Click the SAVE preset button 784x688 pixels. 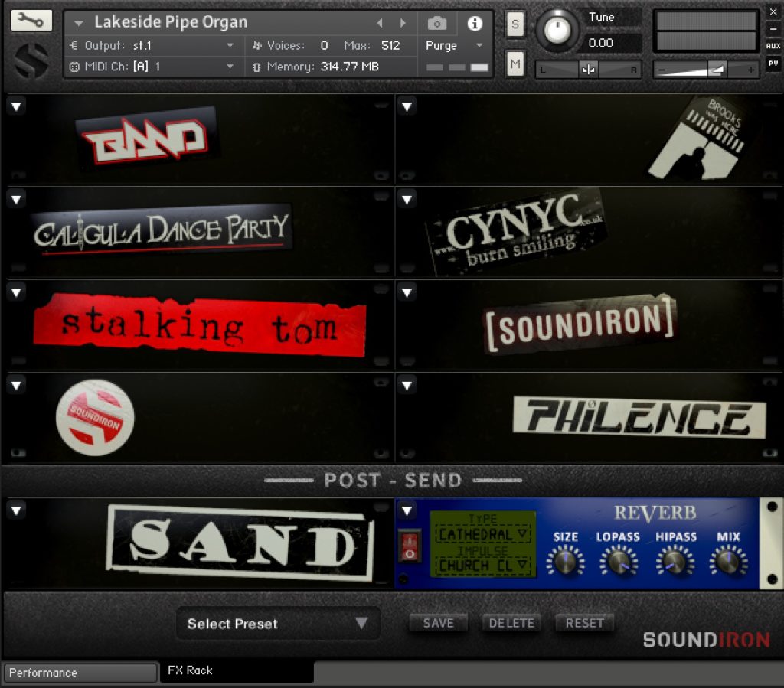click(x=438, y=623)
